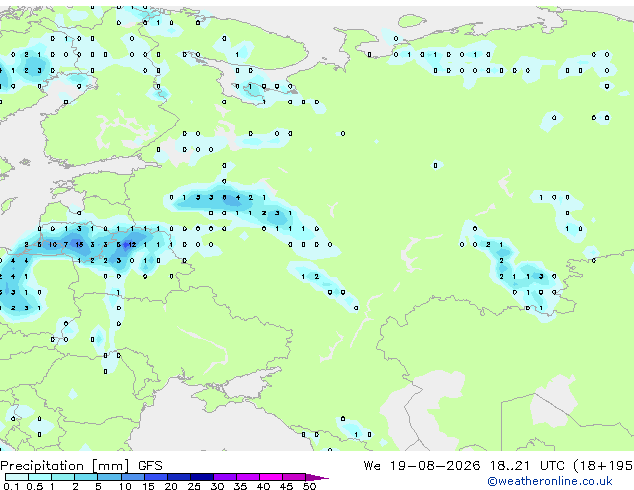
Task: Select the 0.5 to 1 mm legend swatch
Action: [40, 477]
